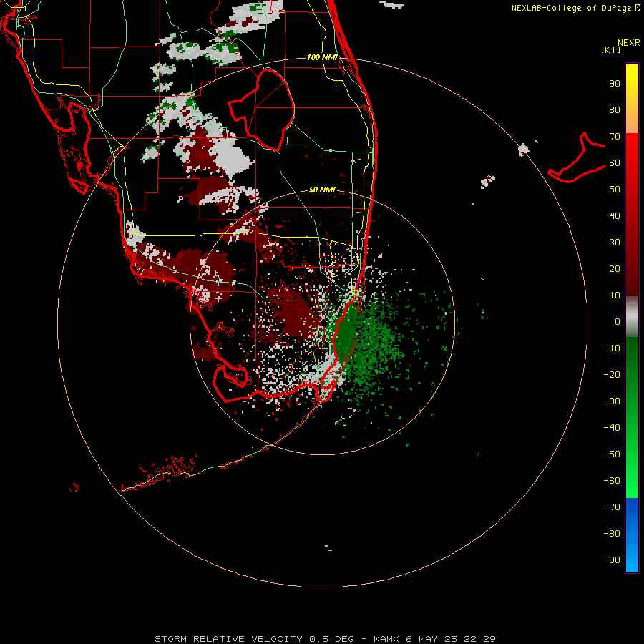
Task: Click the KT units label above color scale
Action: (610, 49)
